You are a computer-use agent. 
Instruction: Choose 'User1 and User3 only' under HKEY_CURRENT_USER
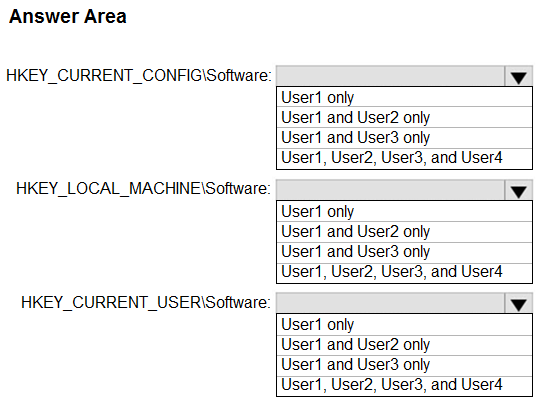click(x=404, y=365)
